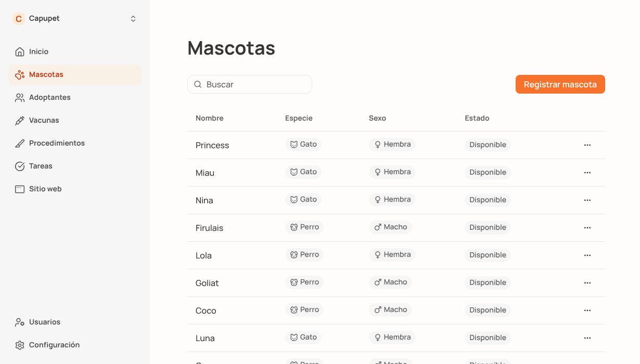Click the Configuración gear icon

click(20, 345)
